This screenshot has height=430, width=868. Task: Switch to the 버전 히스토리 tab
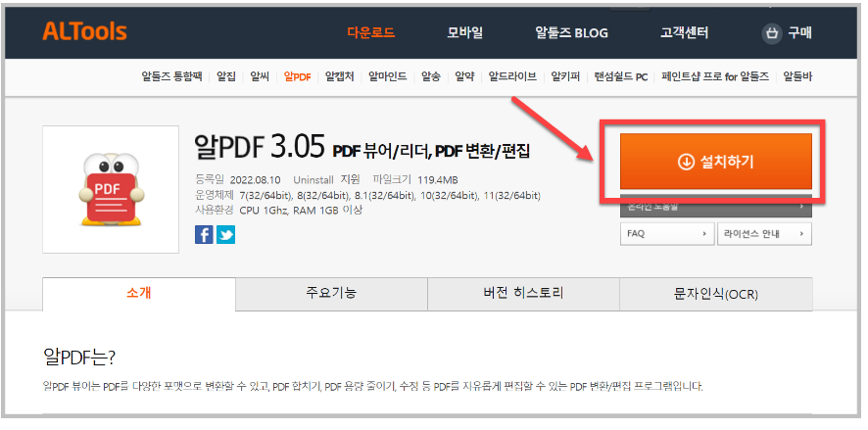[x=523, y=293]
